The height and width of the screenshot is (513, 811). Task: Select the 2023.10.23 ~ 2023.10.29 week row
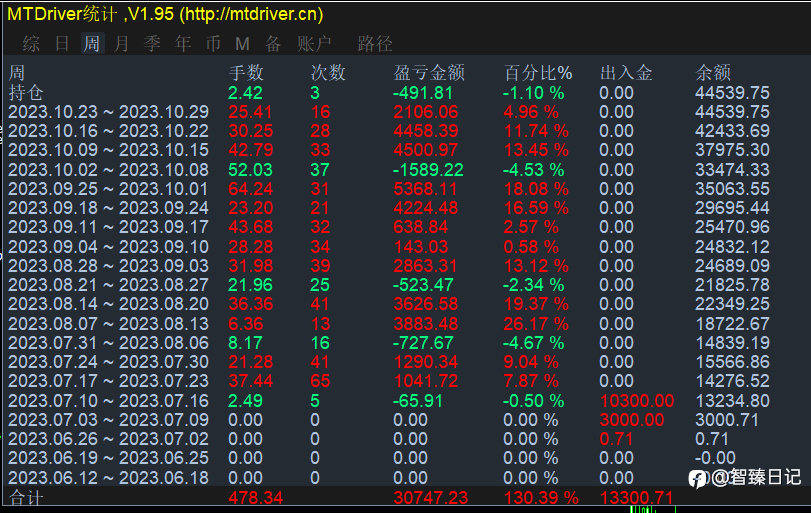pos(108,112)
